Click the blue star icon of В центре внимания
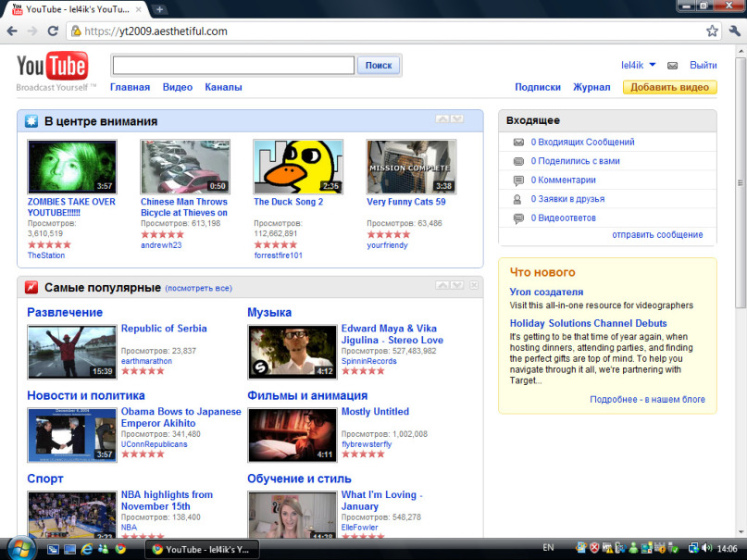The height and width of the screenshot is (560, 747). [31, 121]
